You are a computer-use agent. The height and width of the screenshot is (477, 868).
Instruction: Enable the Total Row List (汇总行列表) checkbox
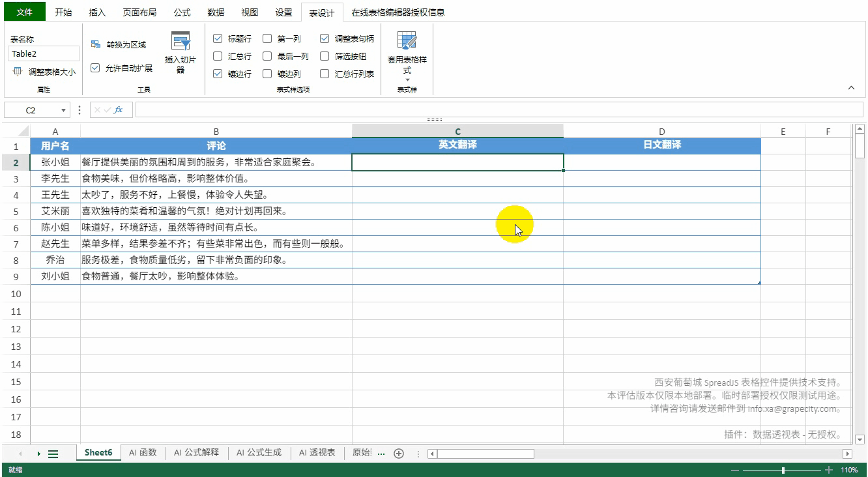pyautogui.click(x=325, y=74)
